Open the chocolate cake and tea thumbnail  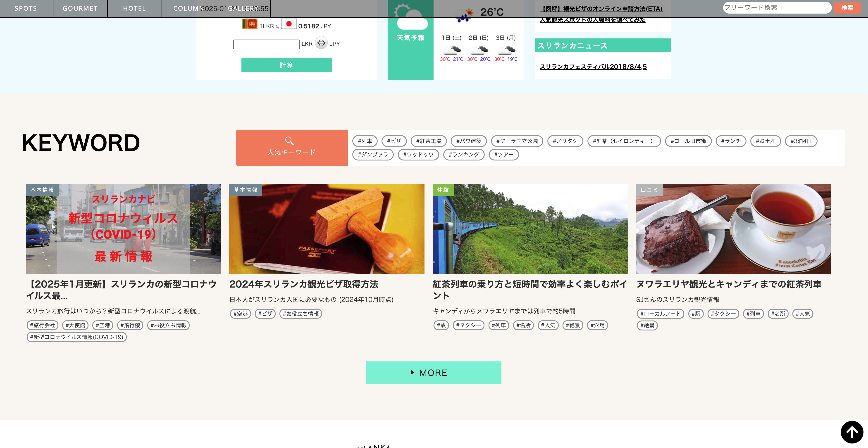coord(734,229)
